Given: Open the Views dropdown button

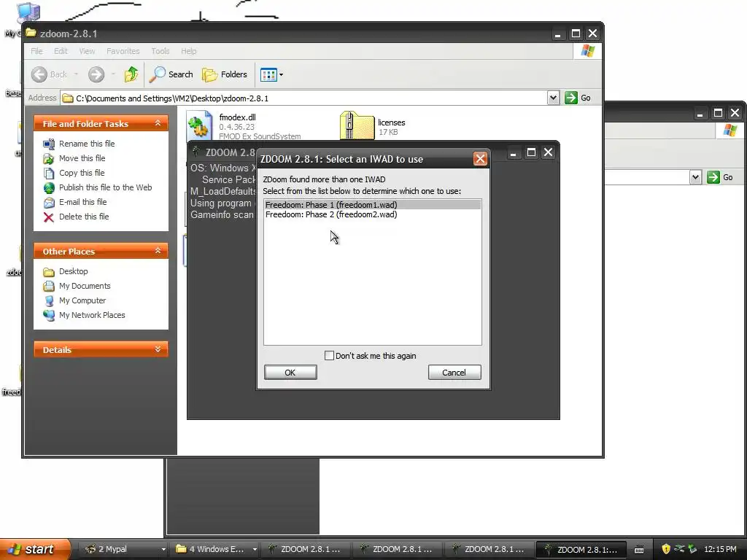Looking at the screenshot, I should [271, 74].
